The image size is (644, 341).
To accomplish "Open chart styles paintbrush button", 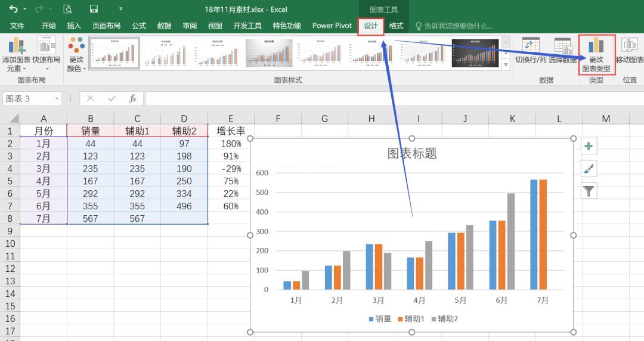I will [x=589, y=169].
